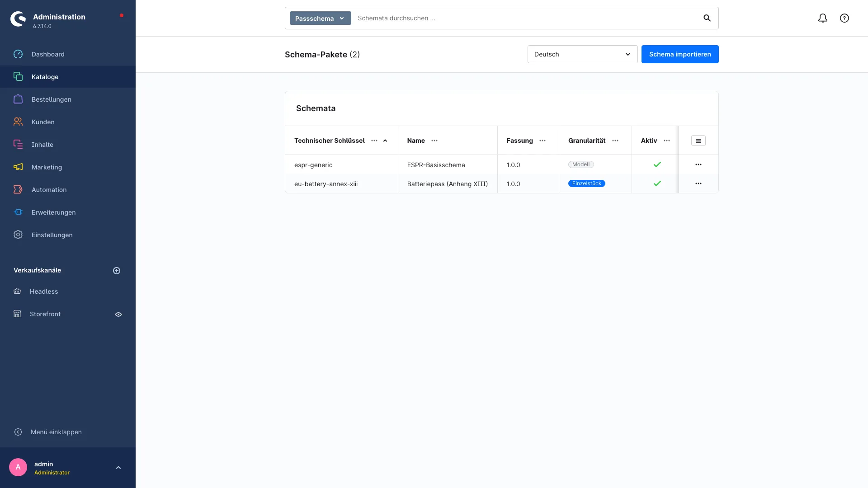This screenshot has height=488, width=868.
Task: Toggle sort arrow on Technischer Schlüssel
Action: [385, 141]
